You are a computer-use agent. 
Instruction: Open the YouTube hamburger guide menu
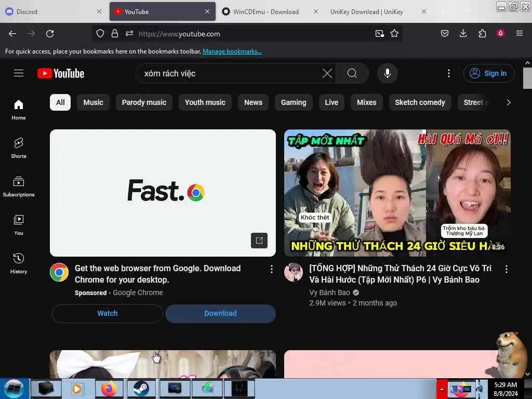click(19, 73)
